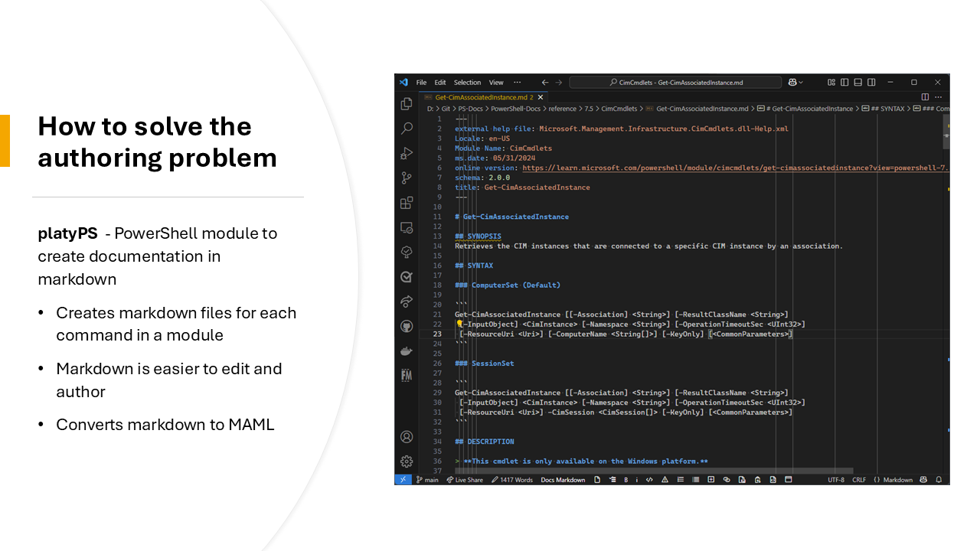The height and width of the screenshot is (551, 980).
Task: Open the Testing view
Action: 406,275
